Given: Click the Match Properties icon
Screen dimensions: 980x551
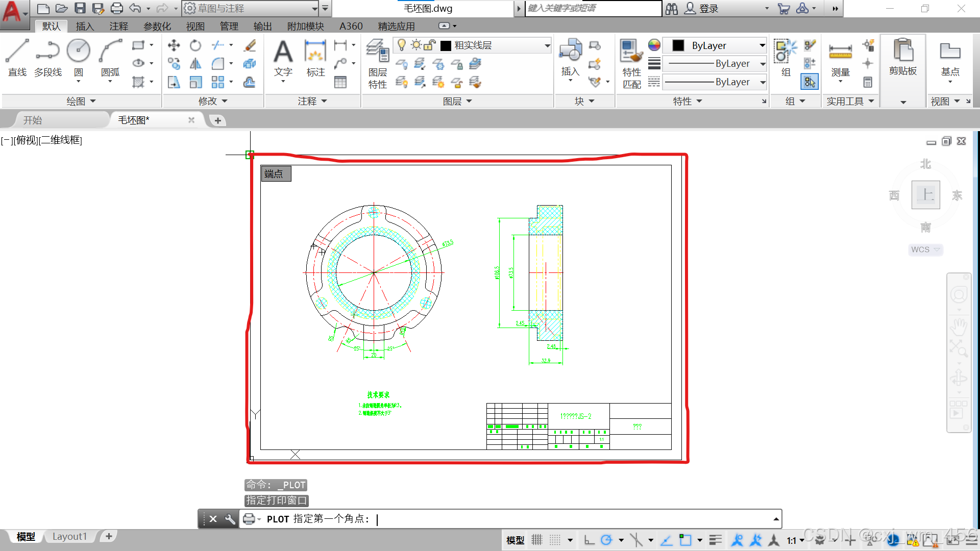Looking at the screenshot, I should point(631,52).
